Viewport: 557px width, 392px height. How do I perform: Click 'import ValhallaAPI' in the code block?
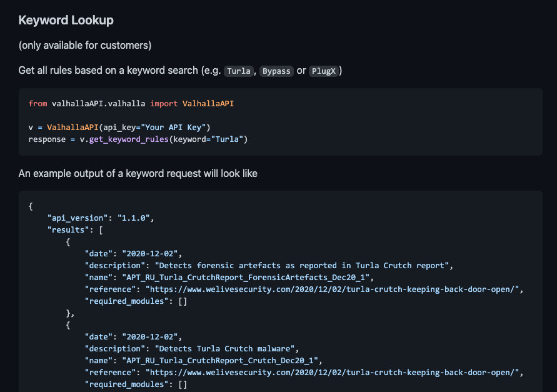pos(192,103)
